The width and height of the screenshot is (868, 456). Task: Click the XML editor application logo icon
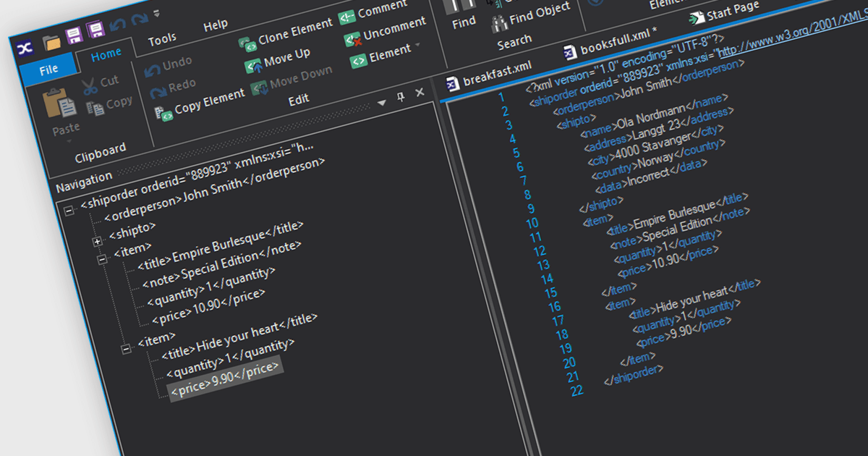tap(25, 49)
